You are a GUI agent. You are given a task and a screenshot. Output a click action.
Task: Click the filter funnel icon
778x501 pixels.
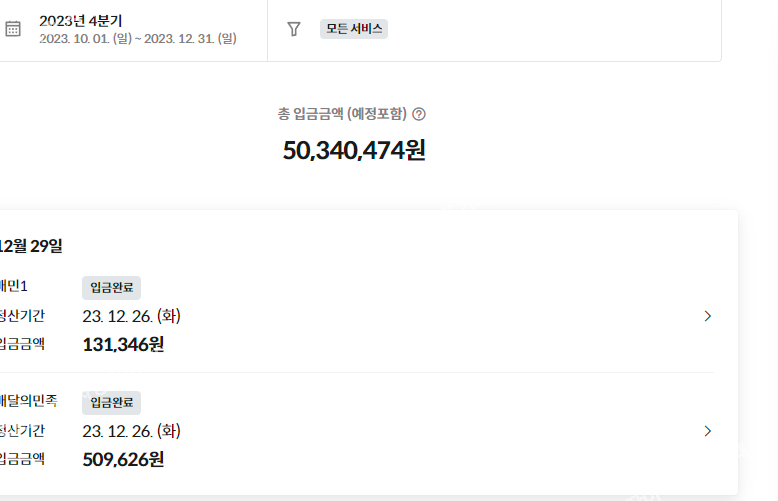tap(294, 29)
